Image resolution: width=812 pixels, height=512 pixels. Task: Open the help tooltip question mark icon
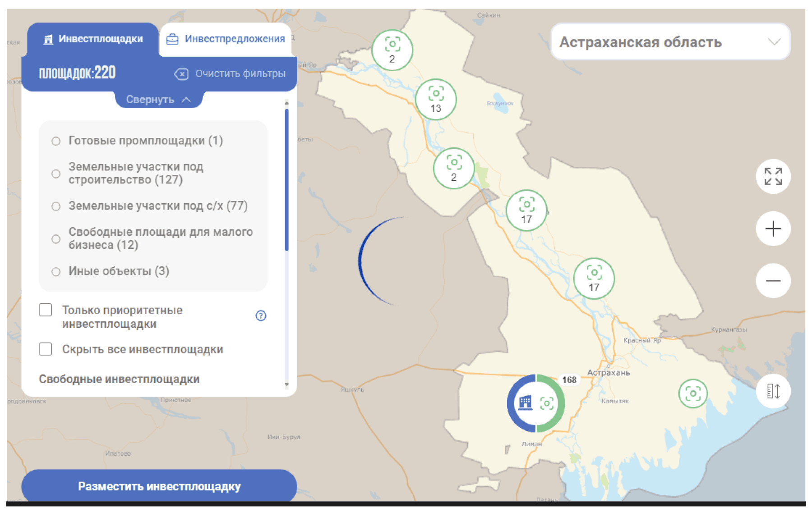[x=261, y=316]
